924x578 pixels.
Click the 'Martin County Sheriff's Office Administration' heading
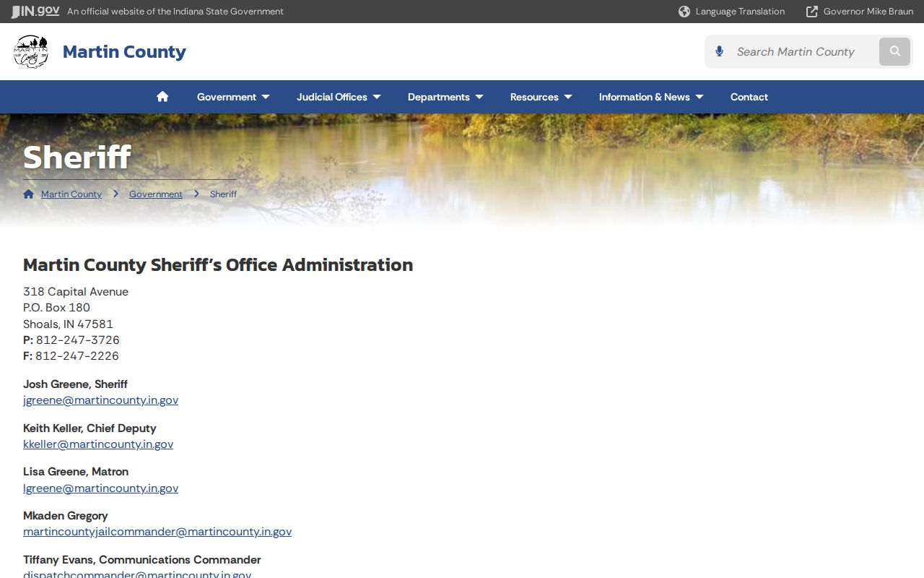218,265
